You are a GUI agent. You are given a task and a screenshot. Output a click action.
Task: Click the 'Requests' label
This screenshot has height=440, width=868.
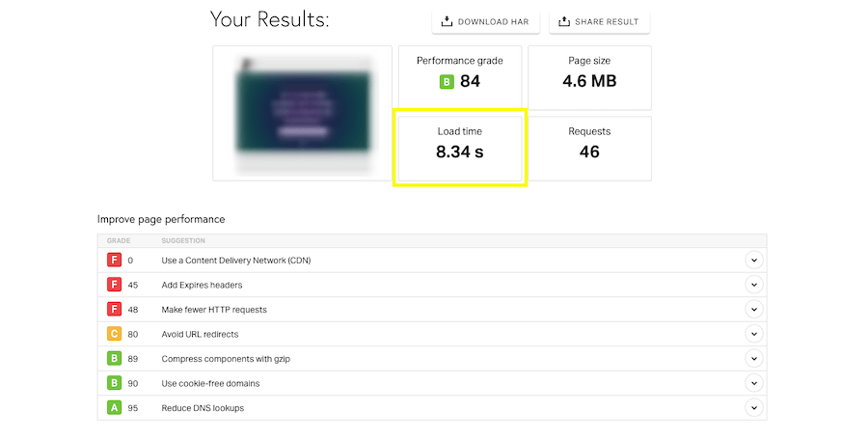click(589, 131)
